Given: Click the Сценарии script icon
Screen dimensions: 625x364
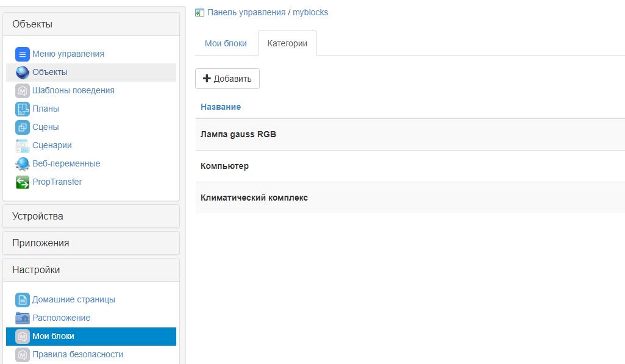Looking at the screenshot, I should click(23, 146).
